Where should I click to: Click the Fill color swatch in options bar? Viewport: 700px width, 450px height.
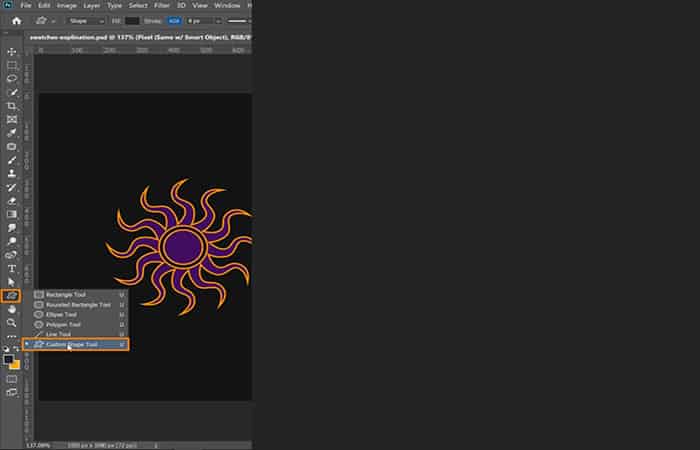point(132,20)
